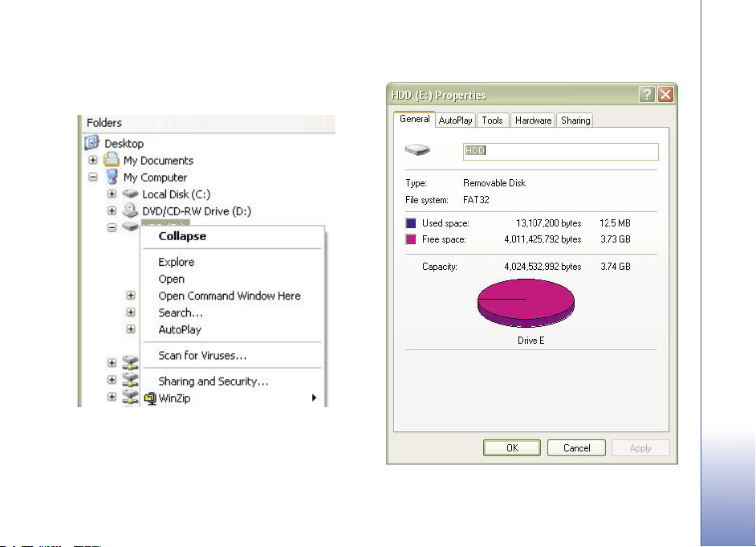This screenshot has width=756, height=547.
Task: Open the WinZip submenu arrow
Action: pos(314,398)
